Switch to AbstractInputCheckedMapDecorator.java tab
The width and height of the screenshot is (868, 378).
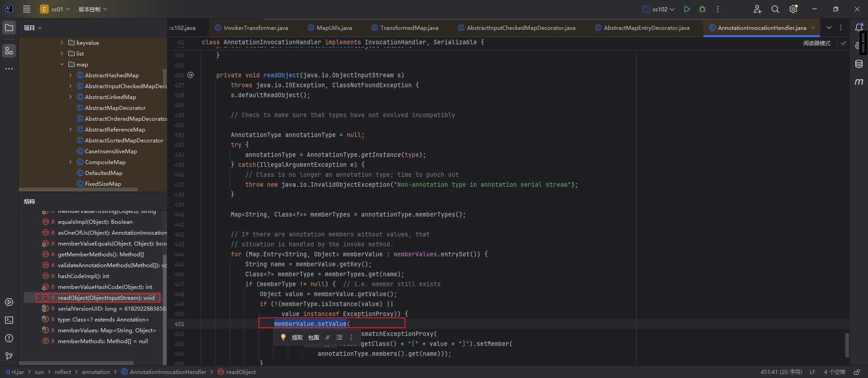[x=517, y=28]
